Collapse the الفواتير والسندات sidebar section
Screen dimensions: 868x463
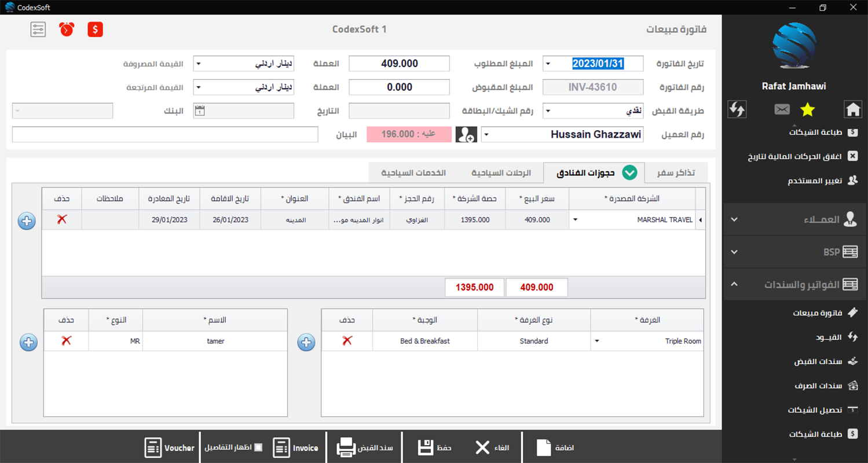[x=795, y=284]
